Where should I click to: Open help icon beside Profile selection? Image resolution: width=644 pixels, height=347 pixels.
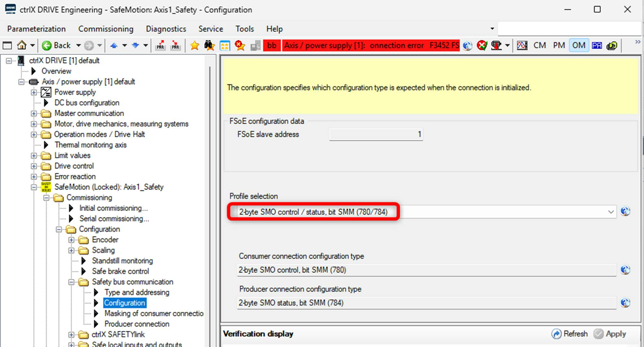click(625, 212)
